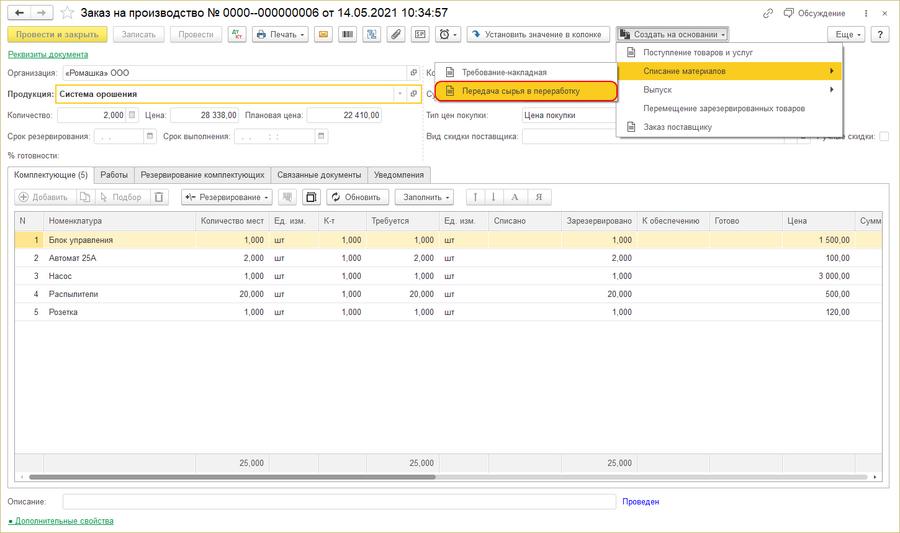This screenshot has width=900, height=533.
Task: Open calendar for Срок выполнения
Action: pos(321,136)
